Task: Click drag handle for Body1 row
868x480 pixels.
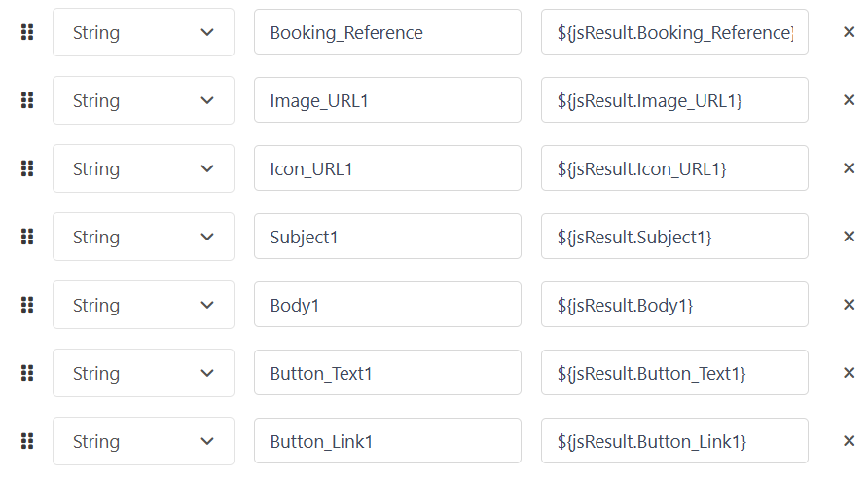Action: tap(27, 305)
